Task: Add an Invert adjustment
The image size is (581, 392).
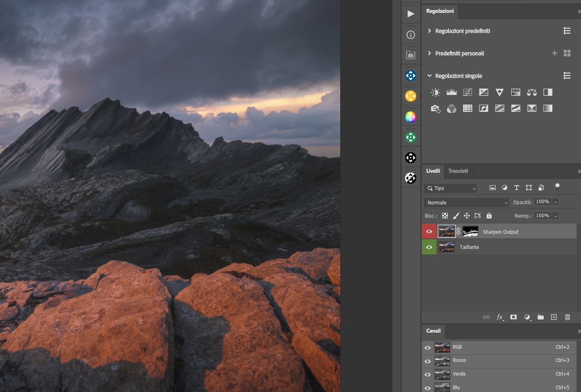Action: click(x=483, y=109)
